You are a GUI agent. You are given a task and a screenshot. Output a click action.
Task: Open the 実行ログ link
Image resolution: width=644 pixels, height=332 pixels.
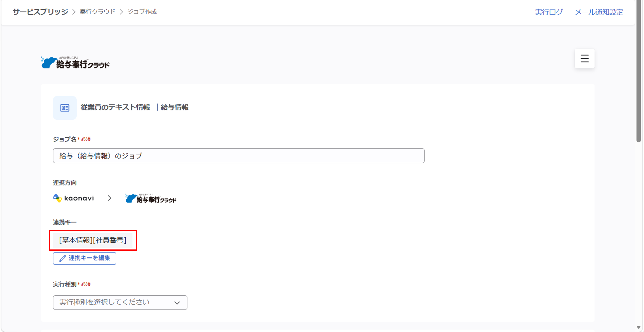click(x=549, y=12)
